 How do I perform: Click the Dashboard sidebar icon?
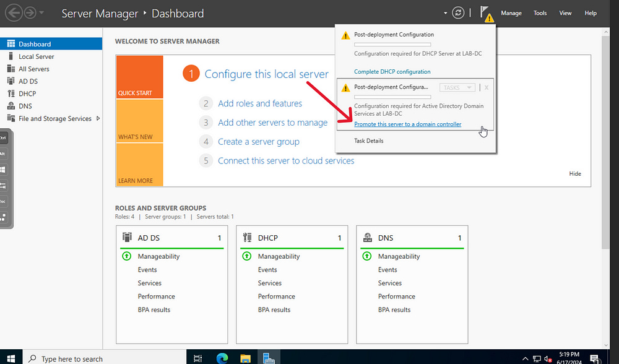coord(11,44)
